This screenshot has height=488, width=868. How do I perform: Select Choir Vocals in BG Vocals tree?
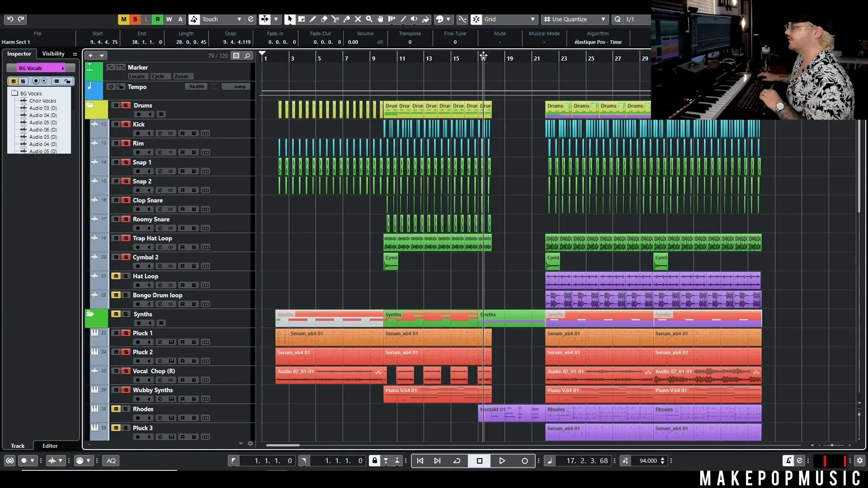click(x=43, y=101)
